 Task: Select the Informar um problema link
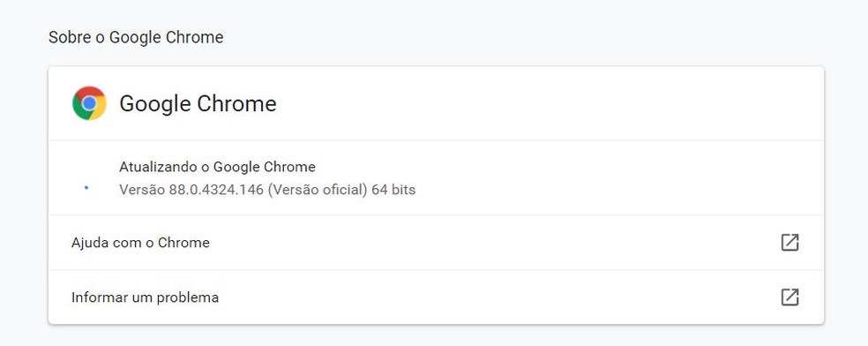[x=145, y=297]
